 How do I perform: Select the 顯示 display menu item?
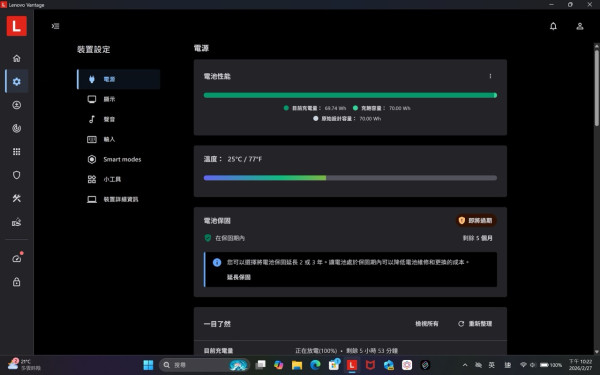119,99
